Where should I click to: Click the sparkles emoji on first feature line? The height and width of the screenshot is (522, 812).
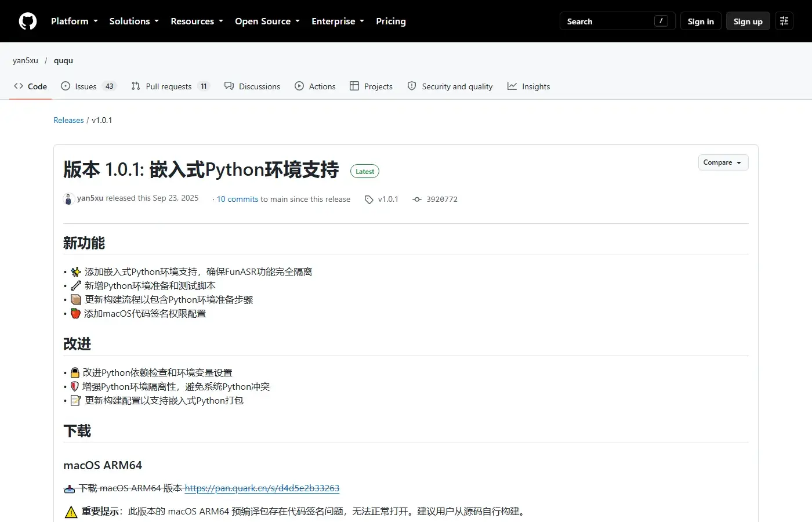pyautogui.click(x=76, y=271)
